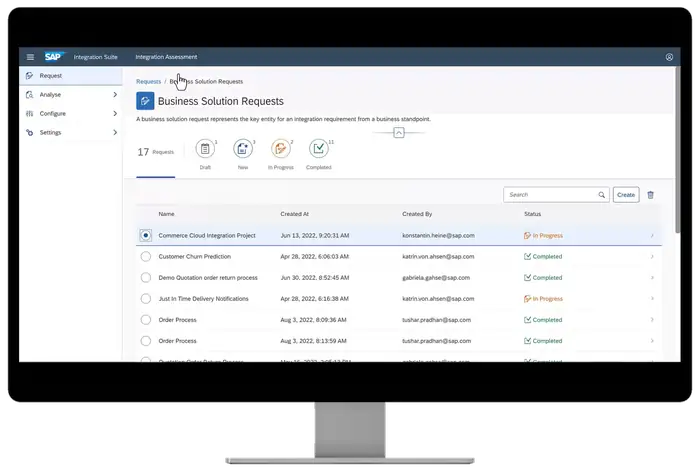
Task: Open Customer Churn Prediction row arrow
Action: point(652,257)
